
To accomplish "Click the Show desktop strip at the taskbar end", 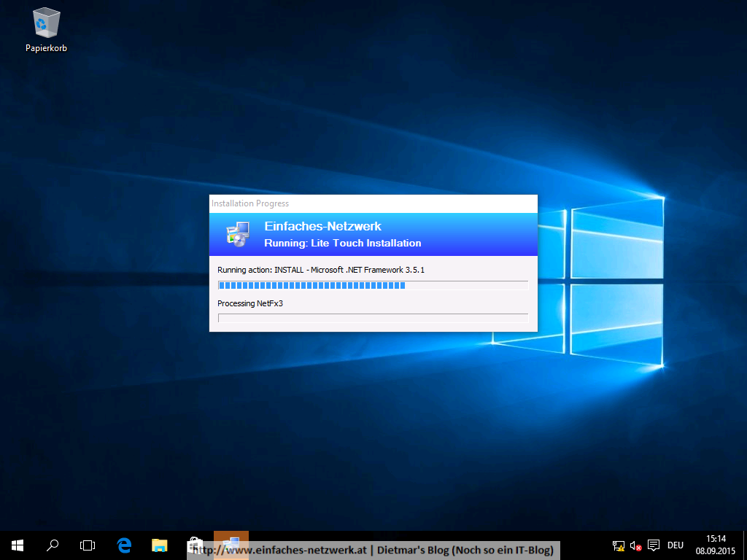I will pyautogui.click(x=745, y=545).
